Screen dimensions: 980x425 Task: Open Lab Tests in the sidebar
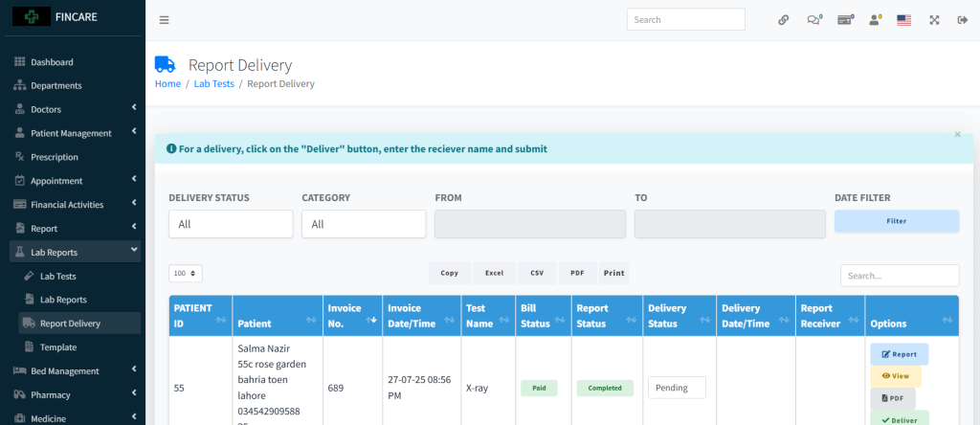click(57, 276)
